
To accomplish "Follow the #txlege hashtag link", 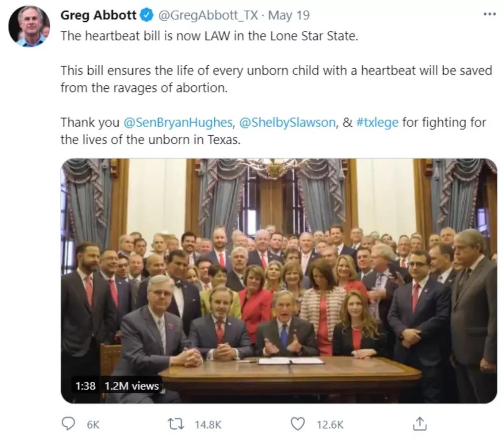I will (378, 122).
